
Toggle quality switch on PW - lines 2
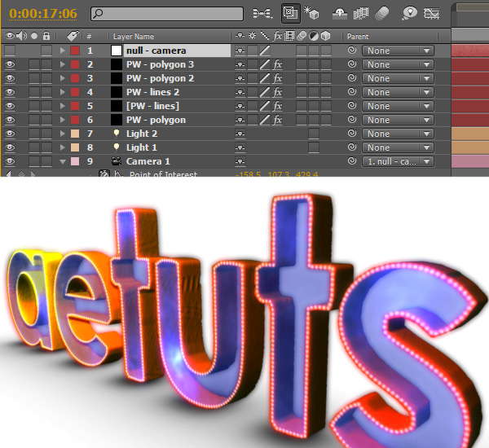[x=265, y=92]
